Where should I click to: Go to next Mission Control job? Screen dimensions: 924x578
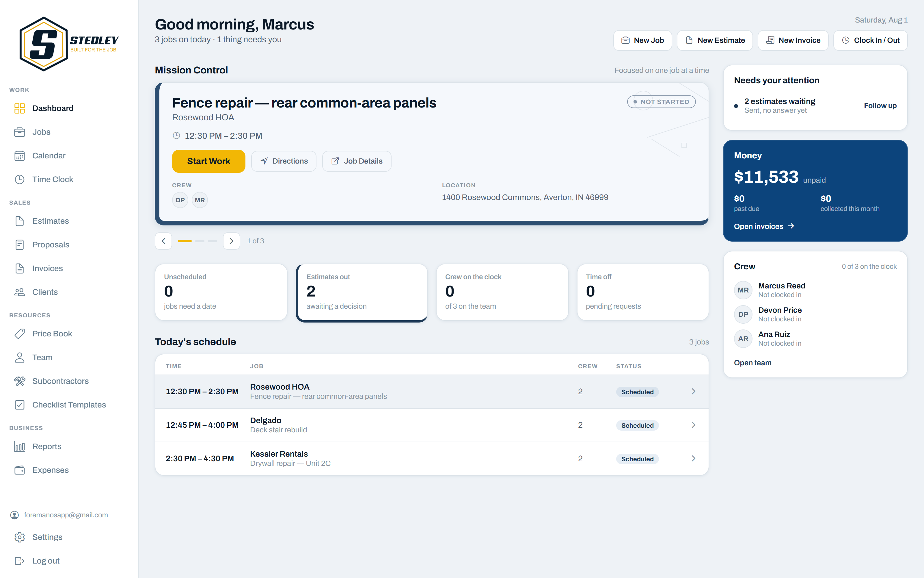coord(231,241)
